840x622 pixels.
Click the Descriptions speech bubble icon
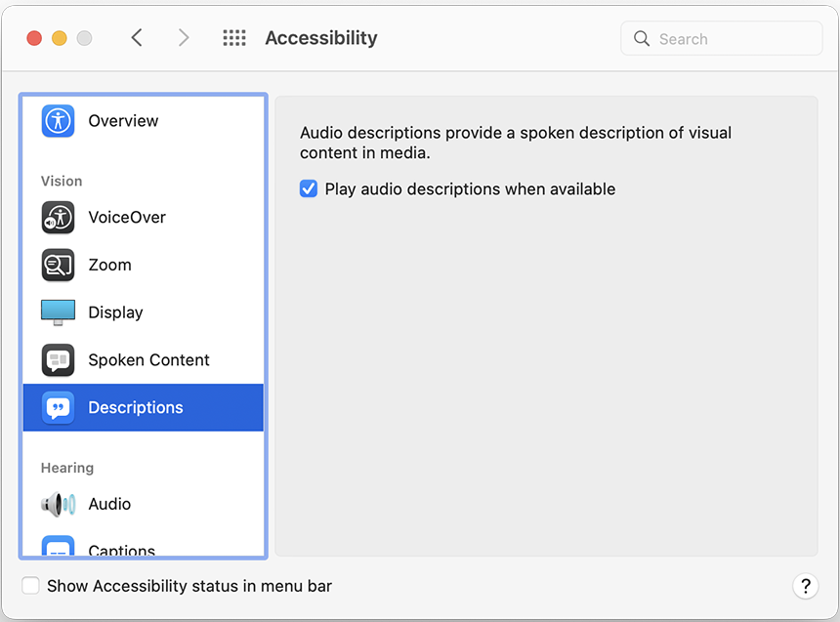pyautogui.click(x=58, y=407)
